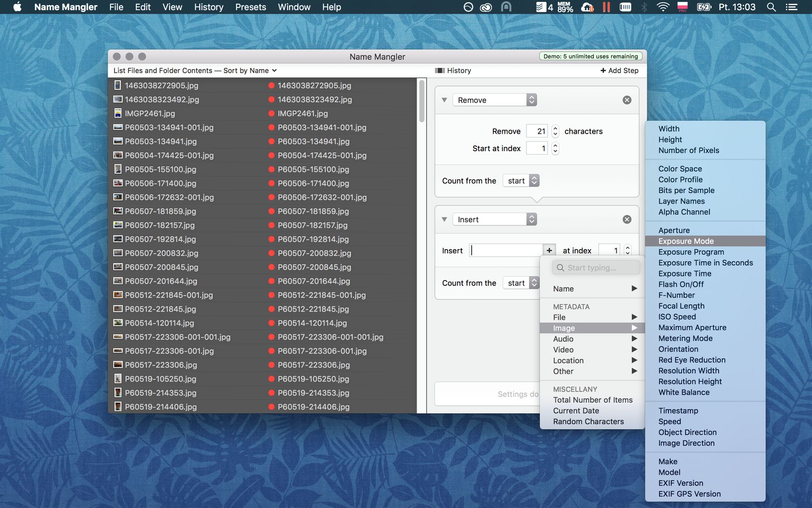Viewport: 812px width, 508px height.
Task: Click thumbnail icon of P60519-214406.jpg
Action: pyautogui.click(x=118, y=407)
